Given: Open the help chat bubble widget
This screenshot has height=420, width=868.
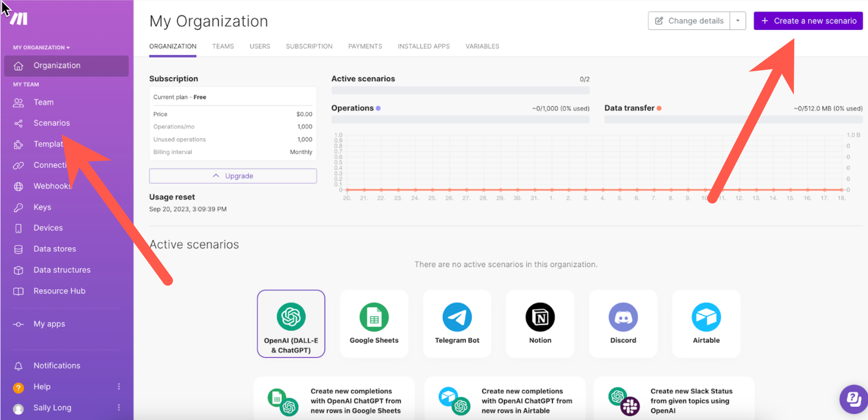Looking at the screenshot, I should [x=854, y=399].
